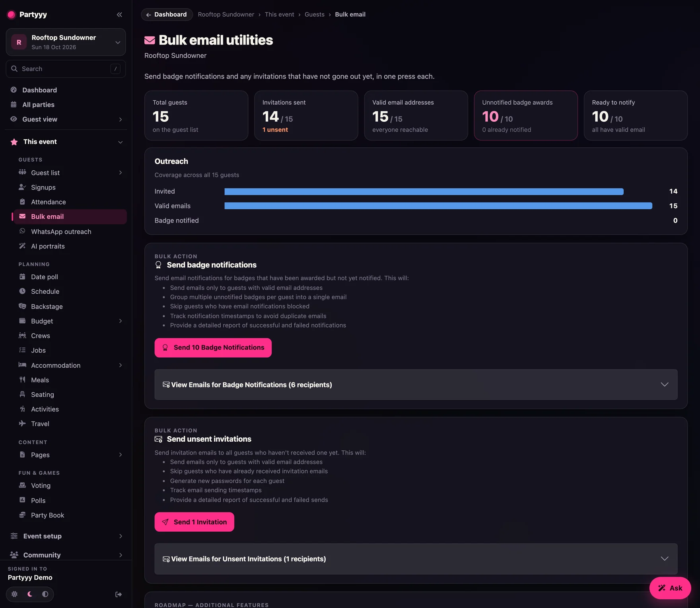Viewport: 700px width, 608px height.
Task: Expand the Guest view submenu chevron
Action: 121,119
